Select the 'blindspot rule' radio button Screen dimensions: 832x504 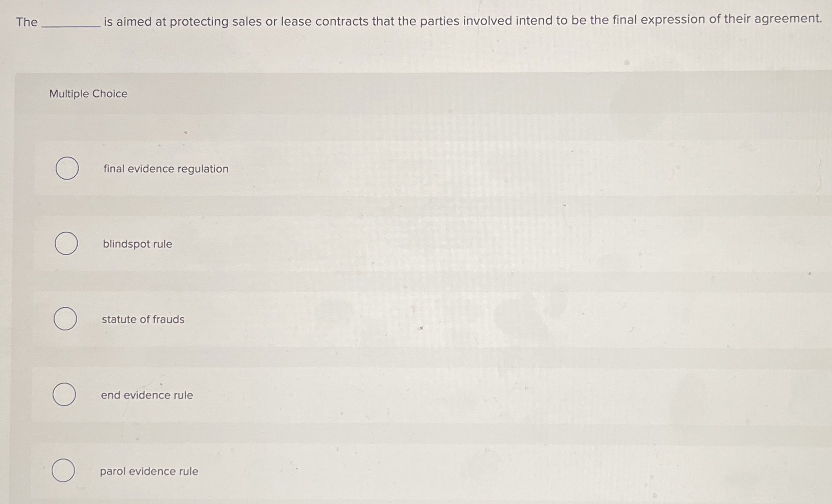(x=66, y=243)
